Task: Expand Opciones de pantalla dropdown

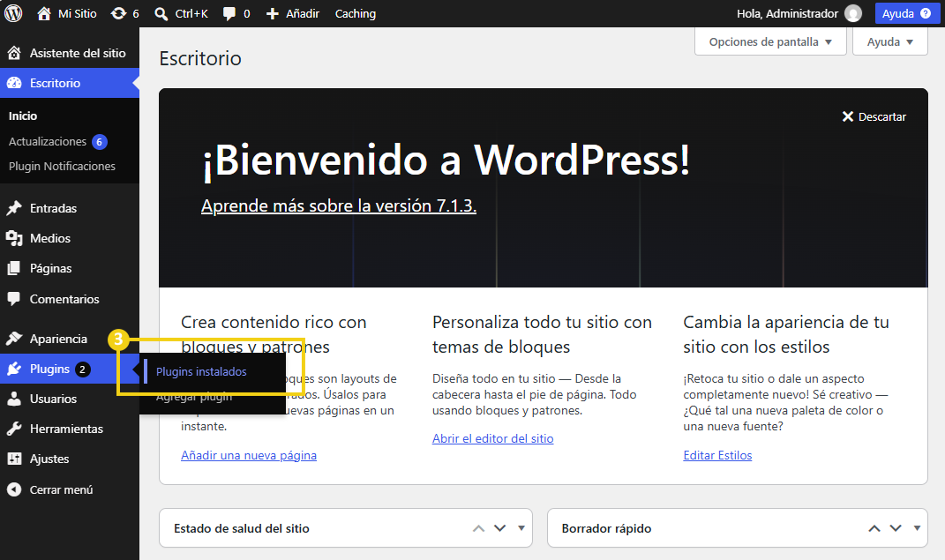Action: (770, 41)
